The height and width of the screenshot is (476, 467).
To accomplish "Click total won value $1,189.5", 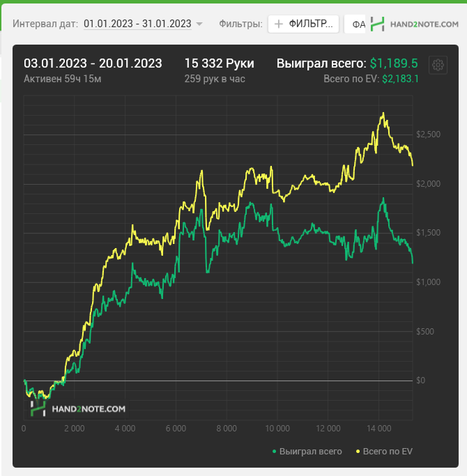I will coord(394,63).
